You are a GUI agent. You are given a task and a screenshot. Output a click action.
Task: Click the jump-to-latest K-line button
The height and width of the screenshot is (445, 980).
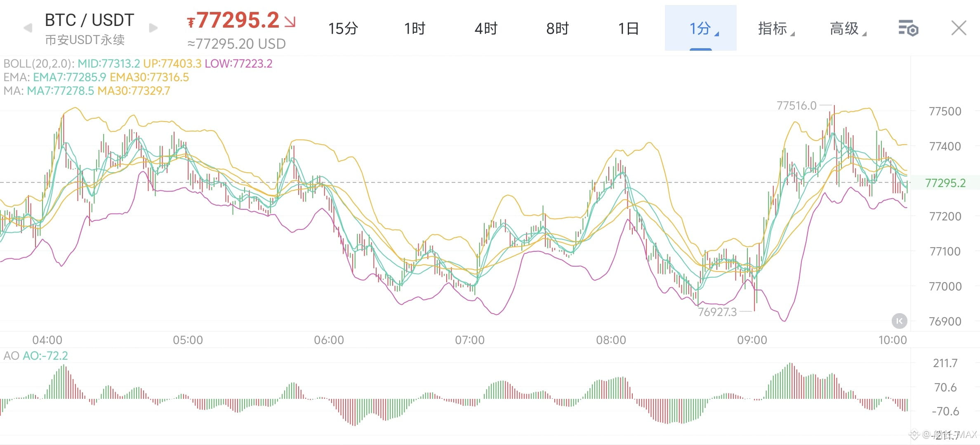pos(899,321)
